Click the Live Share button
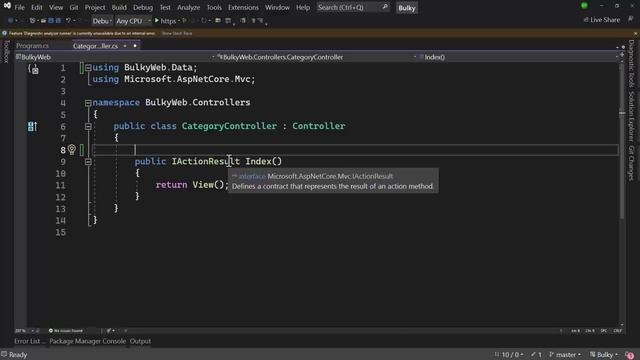Screen dimensions: 640x360 coord(602,20)
